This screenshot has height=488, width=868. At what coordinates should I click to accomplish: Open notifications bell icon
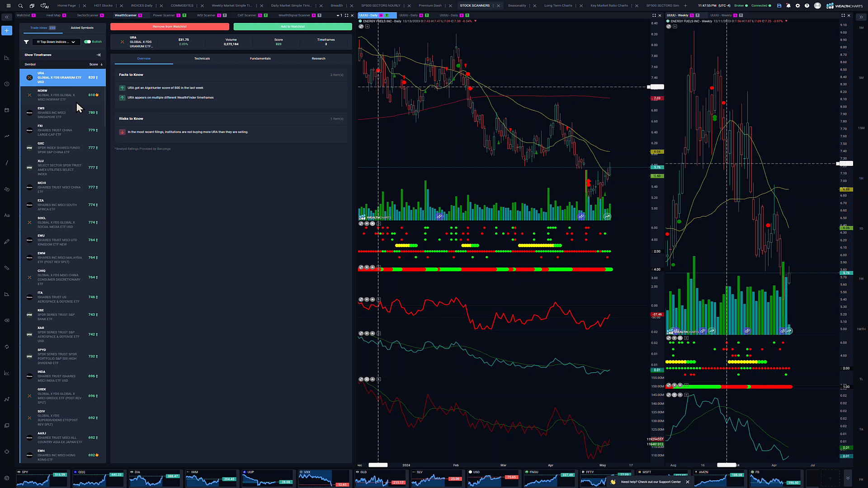[x=788, y=6]
